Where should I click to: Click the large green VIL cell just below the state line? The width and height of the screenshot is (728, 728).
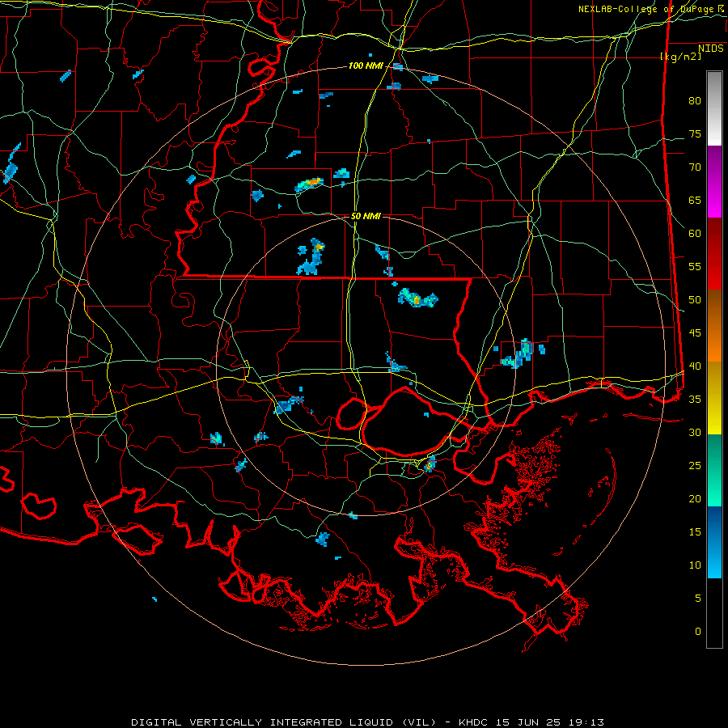417,298
